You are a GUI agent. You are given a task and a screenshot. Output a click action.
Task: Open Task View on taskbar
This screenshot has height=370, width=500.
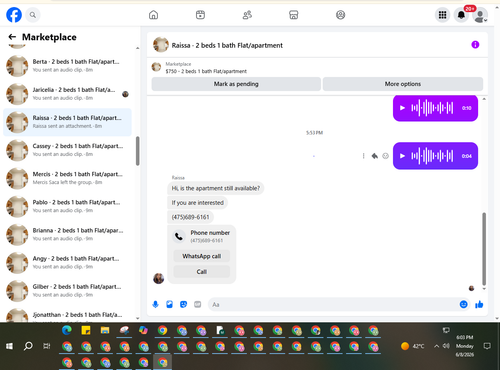[x=47, y=346]
